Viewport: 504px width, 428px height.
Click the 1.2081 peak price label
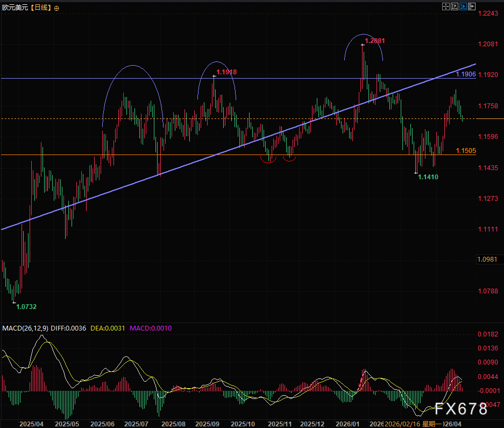click(x=375, y=41)
